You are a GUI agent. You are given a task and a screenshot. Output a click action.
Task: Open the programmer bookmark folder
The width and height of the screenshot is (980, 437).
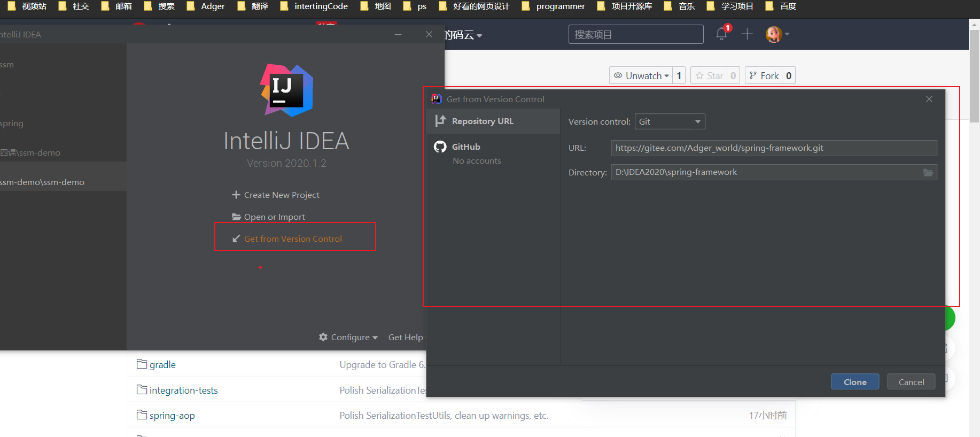(553, 6)
